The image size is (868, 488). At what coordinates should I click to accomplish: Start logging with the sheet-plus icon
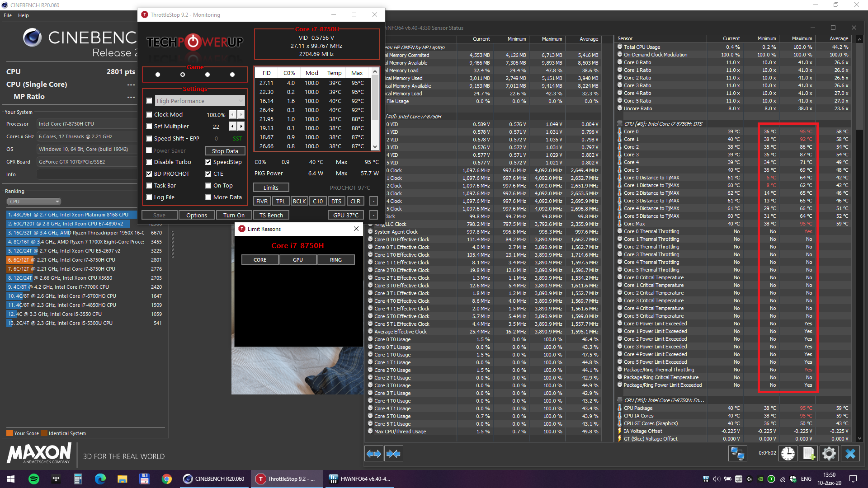808,453
